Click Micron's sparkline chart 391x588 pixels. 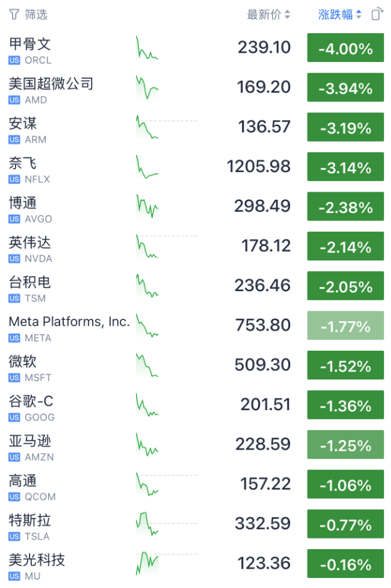(147, 564)
